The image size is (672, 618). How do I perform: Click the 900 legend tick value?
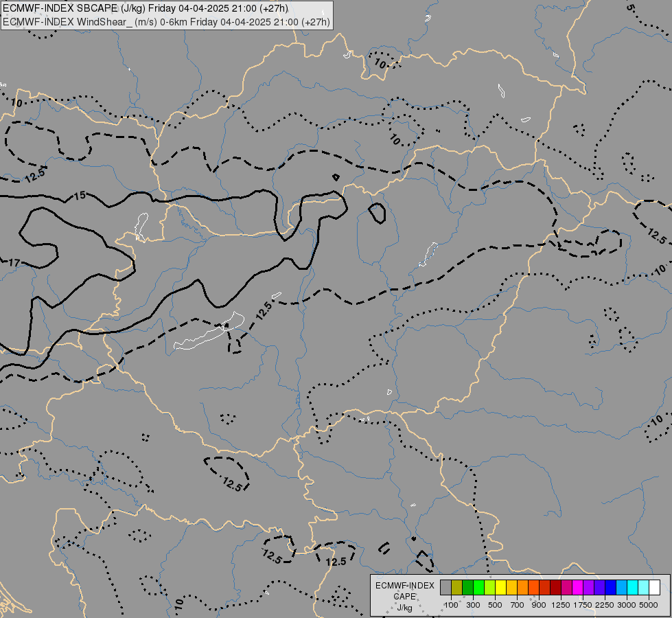coord(539,605)
